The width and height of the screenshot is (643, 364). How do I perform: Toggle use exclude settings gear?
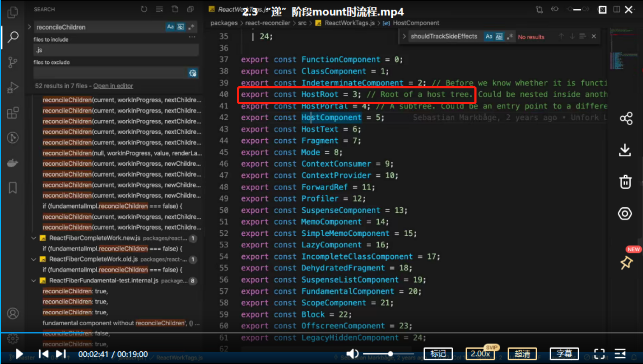pos(193,73)
